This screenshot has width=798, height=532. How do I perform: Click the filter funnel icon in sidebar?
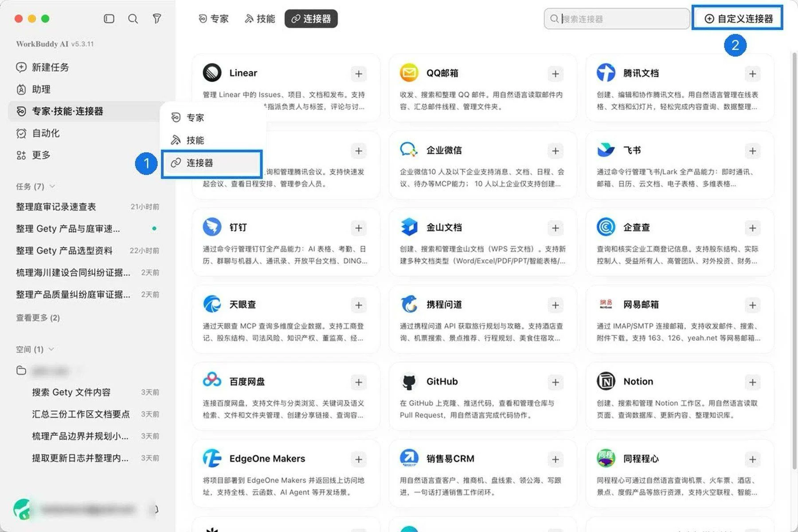tap(156, 19)
